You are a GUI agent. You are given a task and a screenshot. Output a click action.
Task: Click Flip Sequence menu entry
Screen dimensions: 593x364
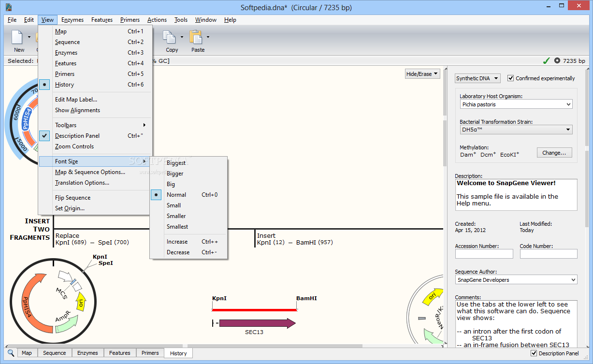[x=96, y=198]
